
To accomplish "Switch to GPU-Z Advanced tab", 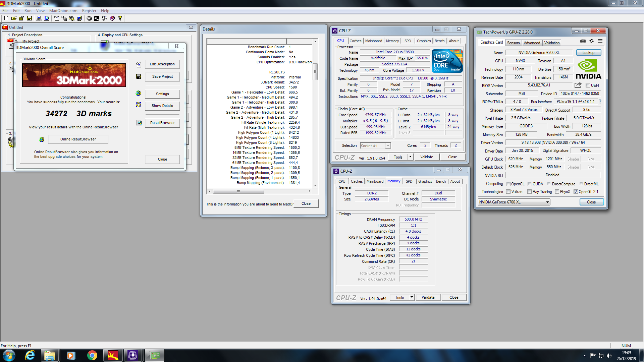I will coord(532,43).
